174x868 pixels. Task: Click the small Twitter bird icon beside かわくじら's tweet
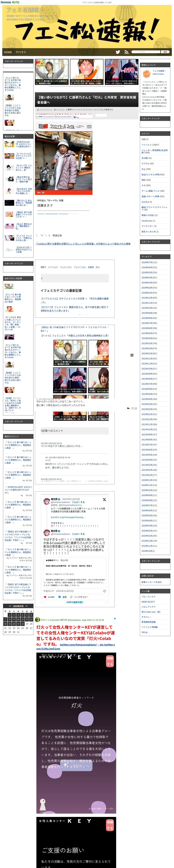tap(115, 618)
